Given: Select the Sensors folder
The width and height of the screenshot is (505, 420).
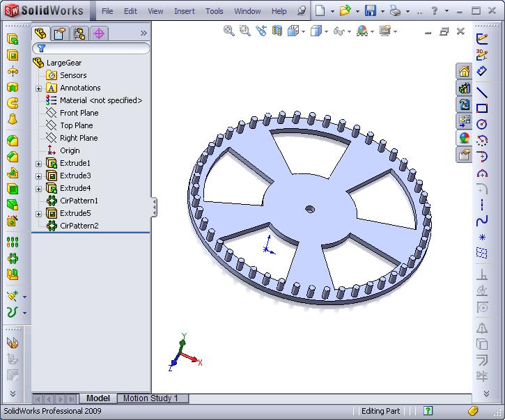Looking at the screenshot, I should tap(73, 75).
